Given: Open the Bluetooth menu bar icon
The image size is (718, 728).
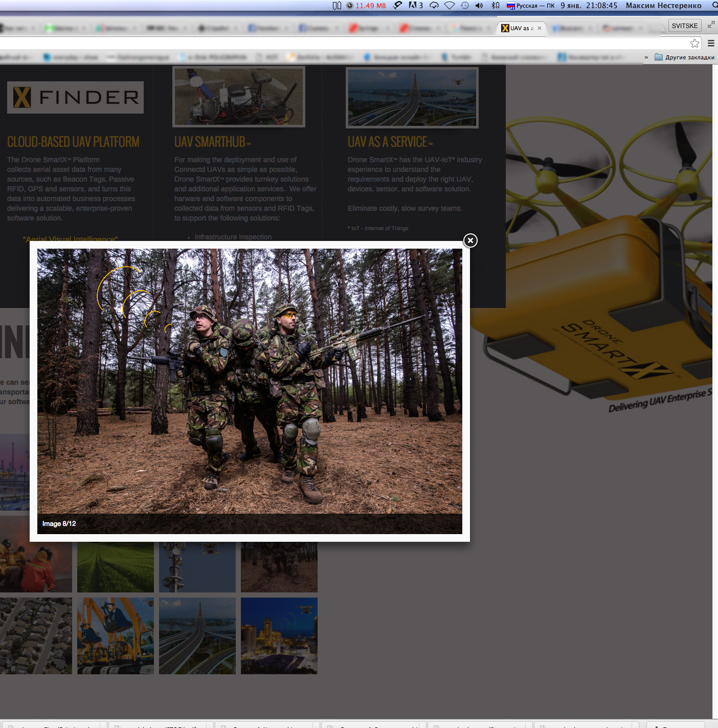Looking at the screenshot, I should click(x=495, y=5).
